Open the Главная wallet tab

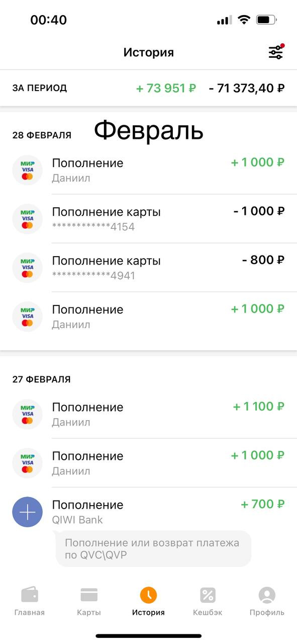[x=30, y=602]
